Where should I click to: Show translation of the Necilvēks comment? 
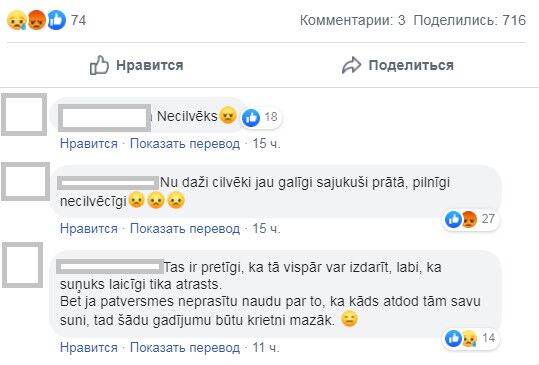point(185,144)
